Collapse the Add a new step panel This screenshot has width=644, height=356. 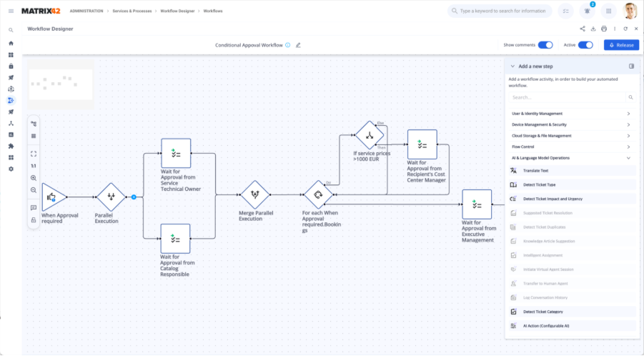512,66
